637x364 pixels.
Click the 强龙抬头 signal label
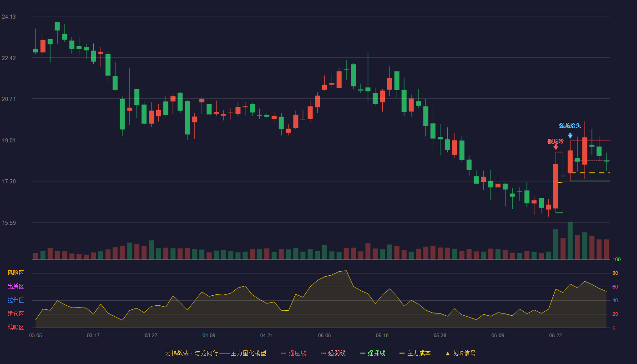point(570,126)
